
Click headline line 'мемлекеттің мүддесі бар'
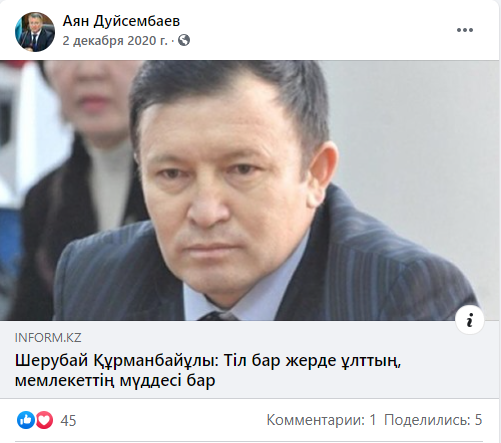115,380
